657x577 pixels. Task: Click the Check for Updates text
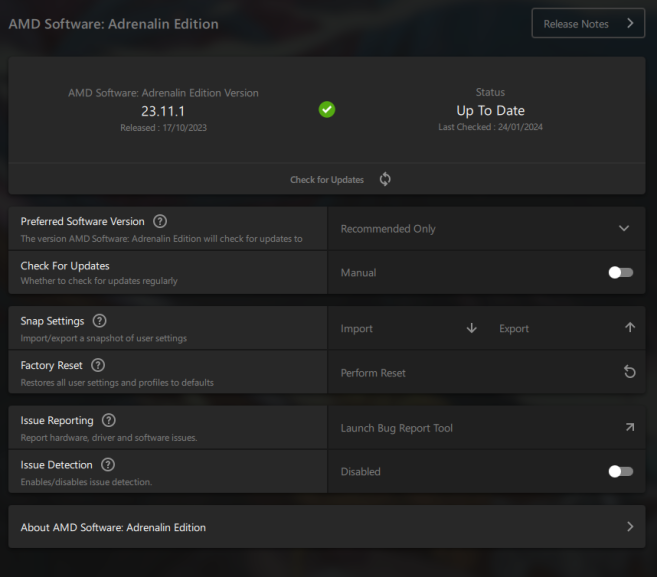click(327, 180)
